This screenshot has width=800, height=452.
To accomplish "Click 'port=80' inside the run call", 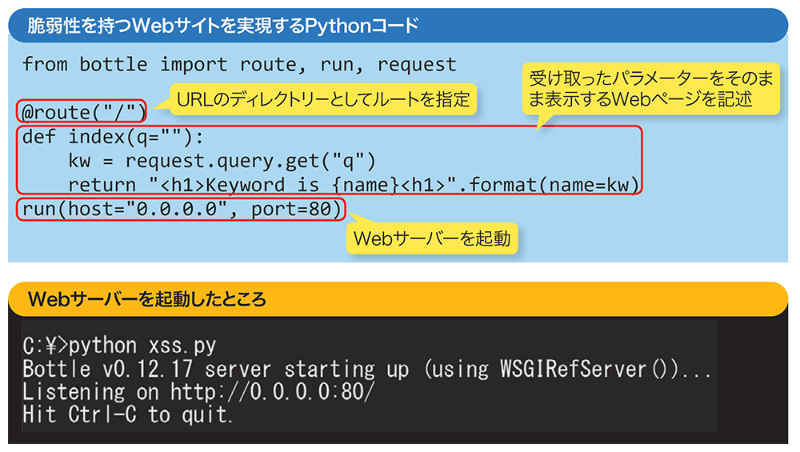I will click(296, 211).
